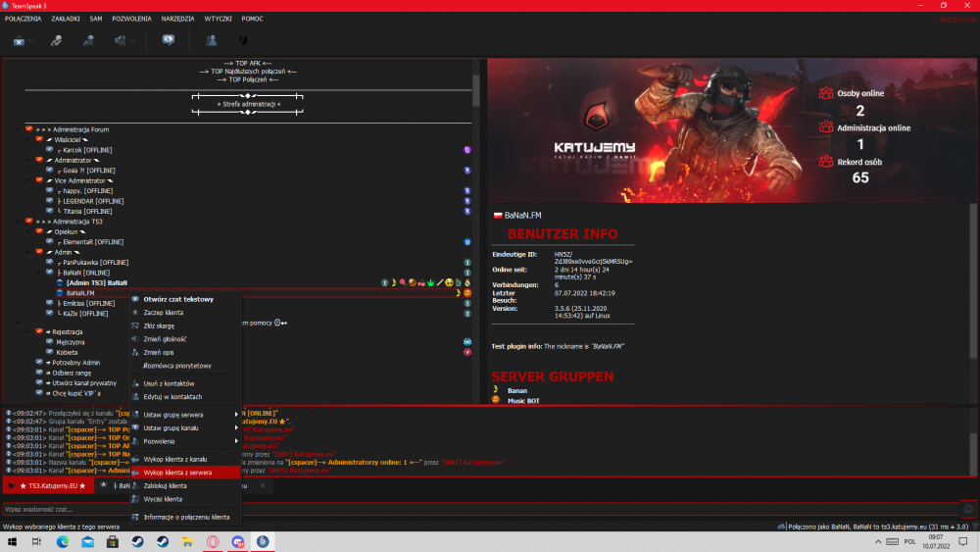Click the chat message input field
The width and height of the screenshot is (980, 552).
tap(481, 509)
